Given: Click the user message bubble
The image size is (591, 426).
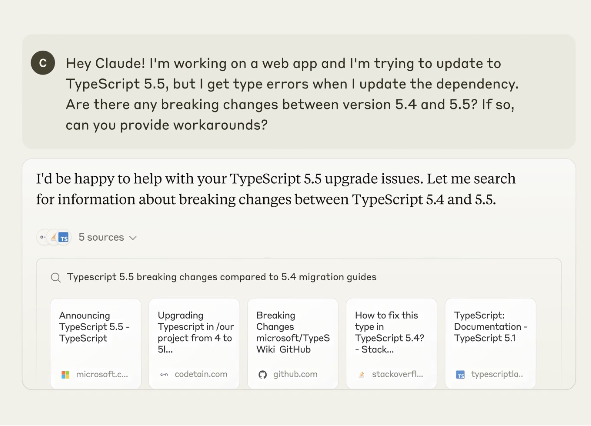Looking at the screenshot, I should [x=299, y=92].
